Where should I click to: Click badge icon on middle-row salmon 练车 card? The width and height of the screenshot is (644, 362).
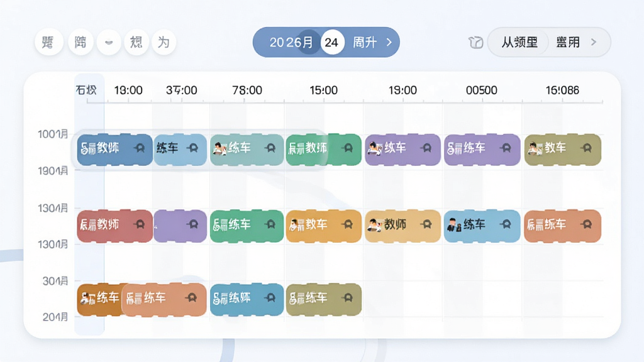(587, 224)
